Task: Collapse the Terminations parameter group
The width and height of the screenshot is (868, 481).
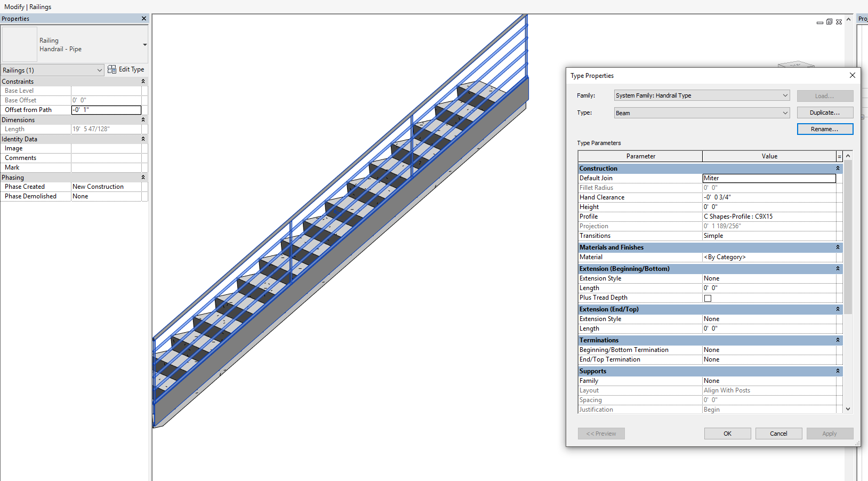Action: [x=838, y=340]
